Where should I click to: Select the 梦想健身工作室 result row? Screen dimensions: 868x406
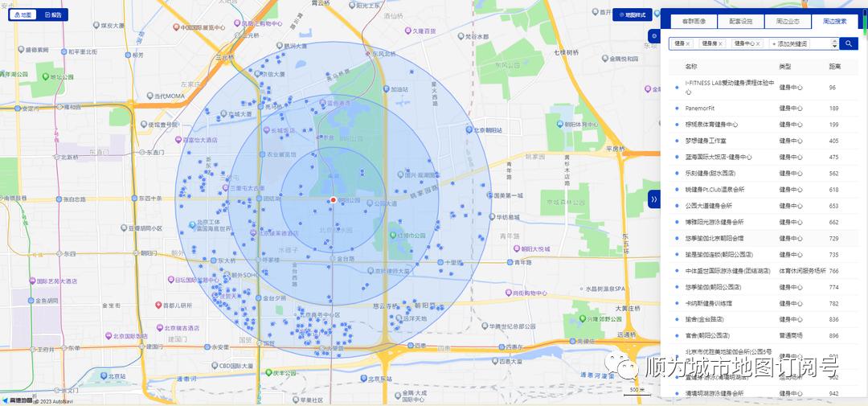pyautogui.click(x=764, y=141)
